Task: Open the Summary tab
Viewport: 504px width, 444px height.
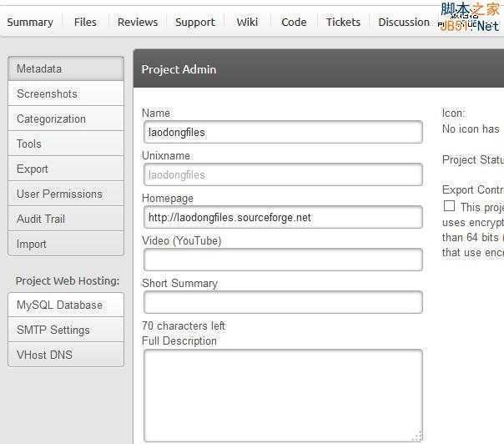Action: [x=30, y=23]
